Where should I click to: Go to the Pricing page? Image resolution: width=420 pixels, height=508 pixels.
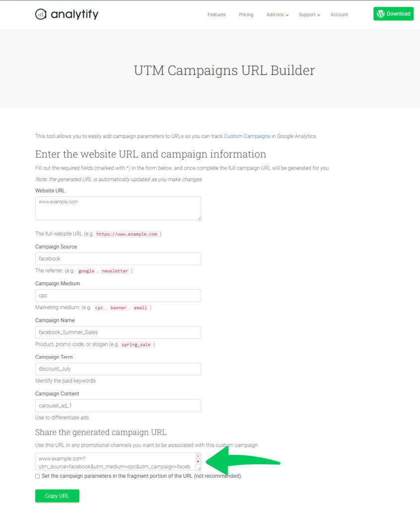(246, 14)
